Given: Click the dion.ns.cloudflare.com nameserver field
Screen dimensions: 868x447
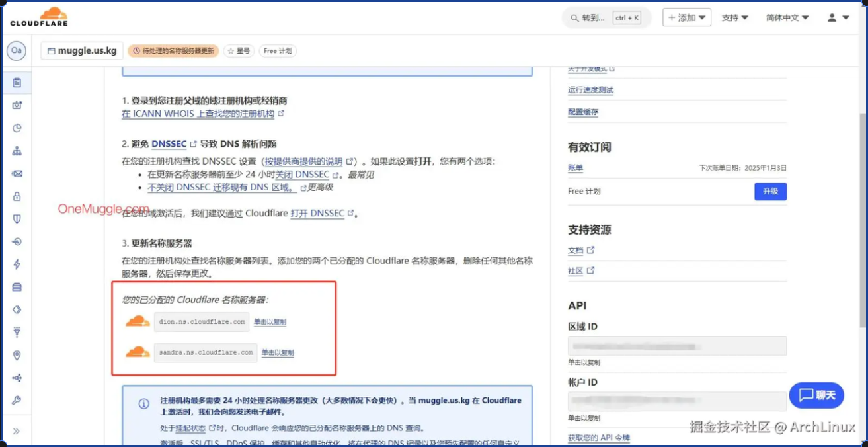Looking at the screenshot, I should pyautogui.click(x=202, y=322).
